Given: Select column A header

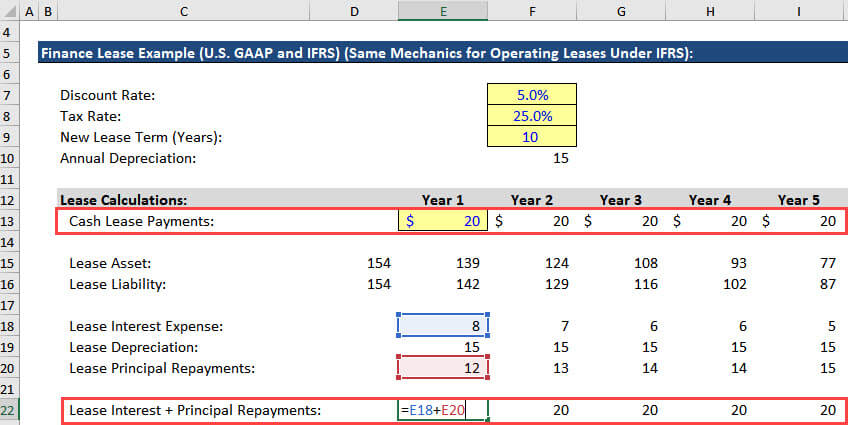Looking at the screenshot, I should 29,11.
